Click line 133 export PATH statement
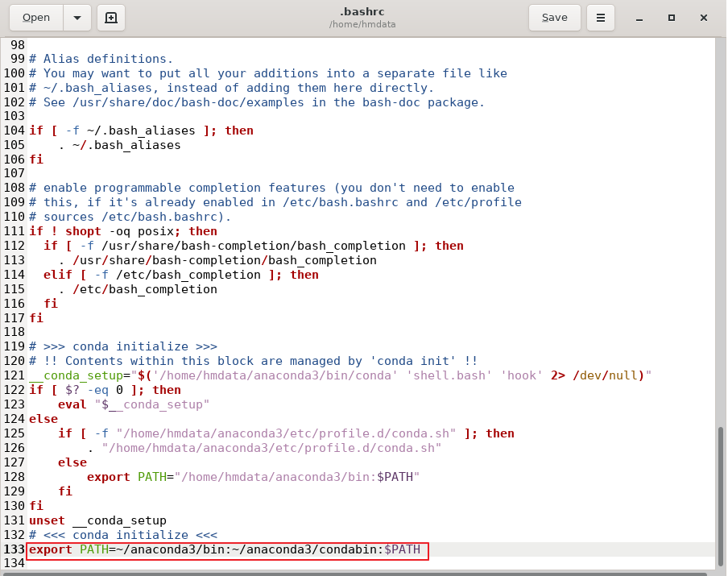Image resolution: width=728 pixels, height=576 pixels. tap(224, 549)
